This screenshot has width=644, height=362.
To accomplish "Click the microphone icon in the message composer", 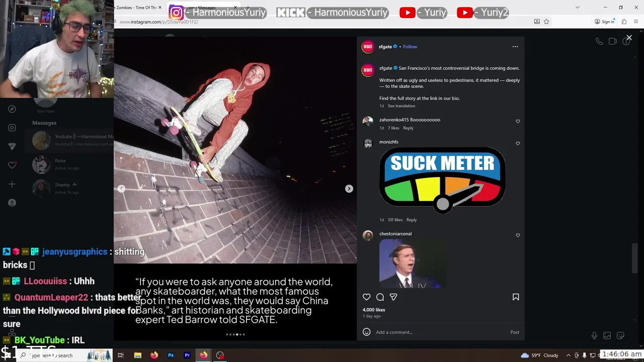I will click(x=594, y=335).
